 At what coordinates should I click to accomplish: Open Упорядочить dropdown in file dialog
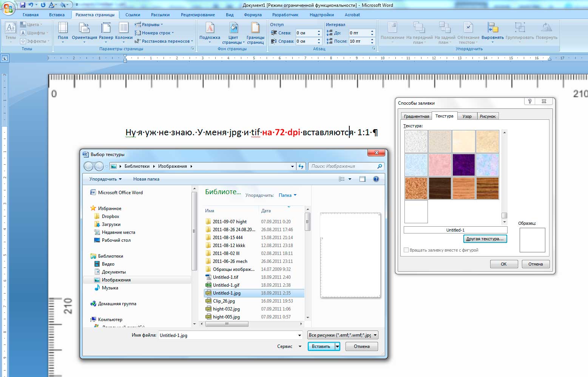pos(105,179)
